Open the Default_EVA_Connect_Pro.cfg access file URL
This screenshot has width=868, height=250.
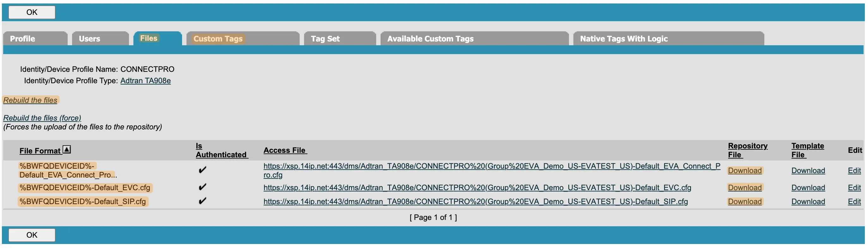pyautogui.click(x=492, y=171)
